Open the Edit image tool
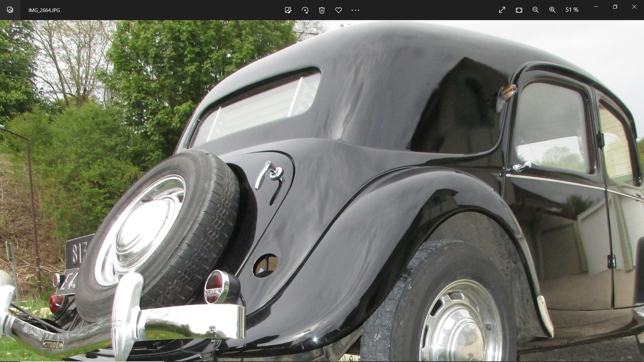 [x=288, y=10]
